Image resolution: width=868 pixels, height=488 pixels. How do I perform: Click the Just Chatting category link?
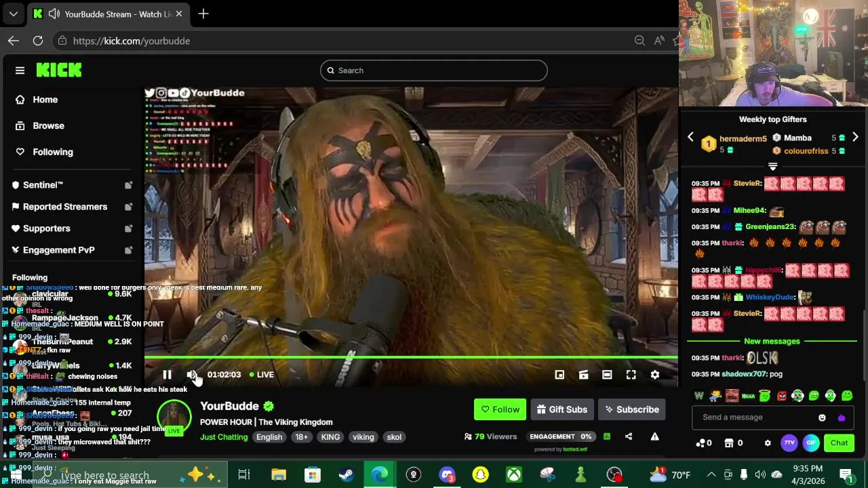(224, 437)
